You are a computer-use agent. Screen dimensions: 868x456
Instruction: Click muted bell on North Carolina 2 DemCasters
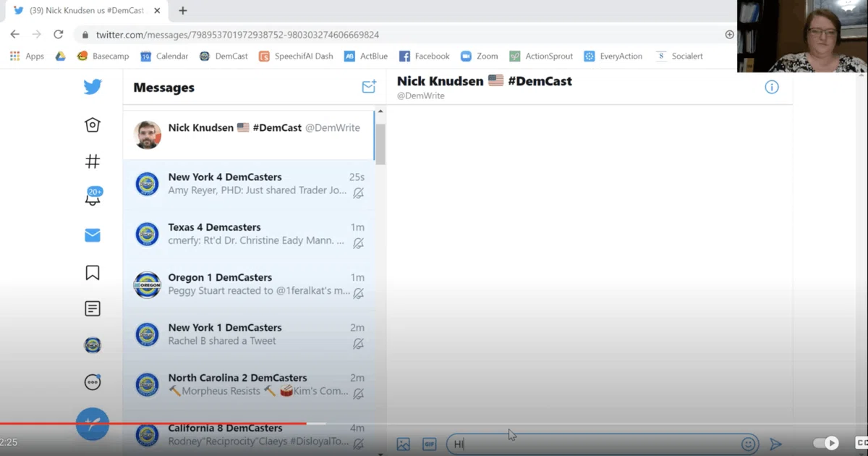[x=358, y=394]
